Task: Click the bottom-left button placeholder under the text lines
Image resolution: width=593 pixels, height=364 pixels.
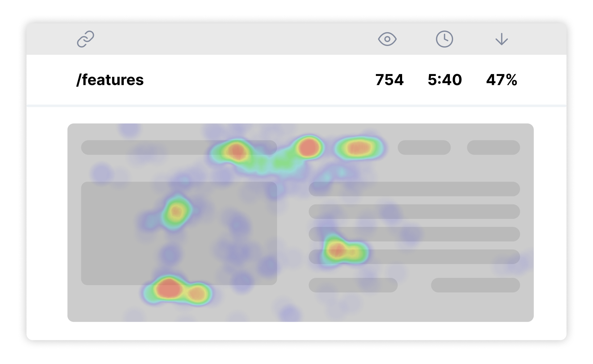Action: coord(353,285)
